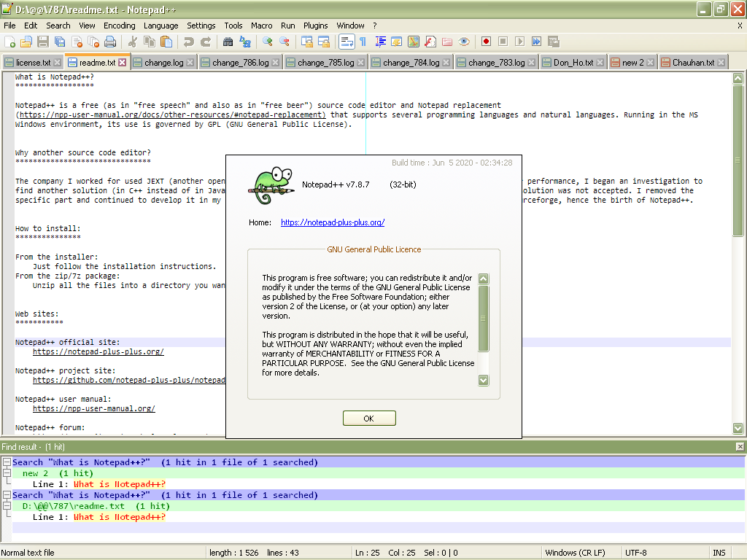Close the change.log tab
This screenshot has width=747, height=560.
190,63
